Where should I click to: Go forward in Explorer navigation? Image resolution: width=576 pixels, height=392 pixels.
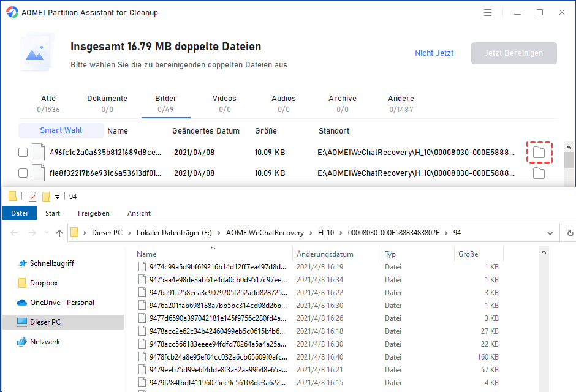[x=32, y=233]
